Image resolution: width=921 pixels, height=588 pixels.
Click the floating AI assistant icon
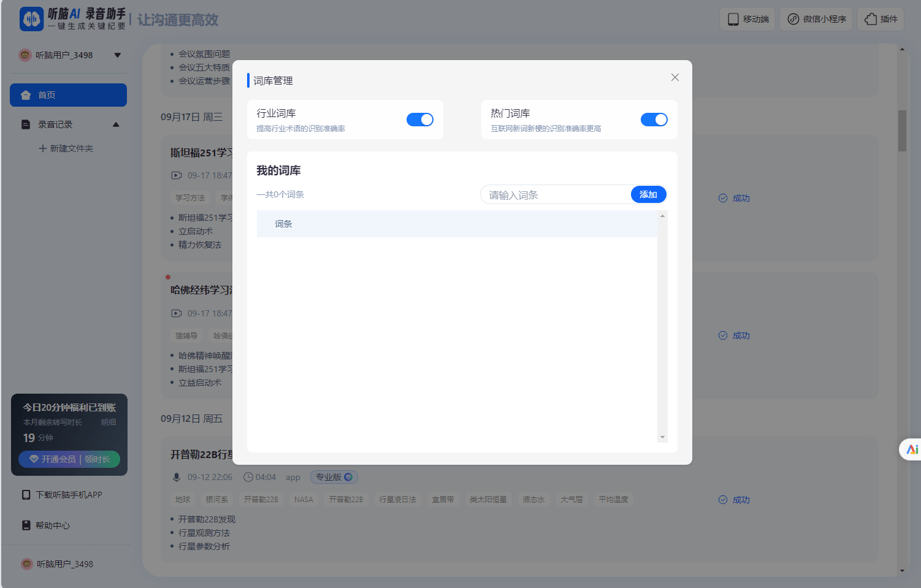(x=912, y=449)
